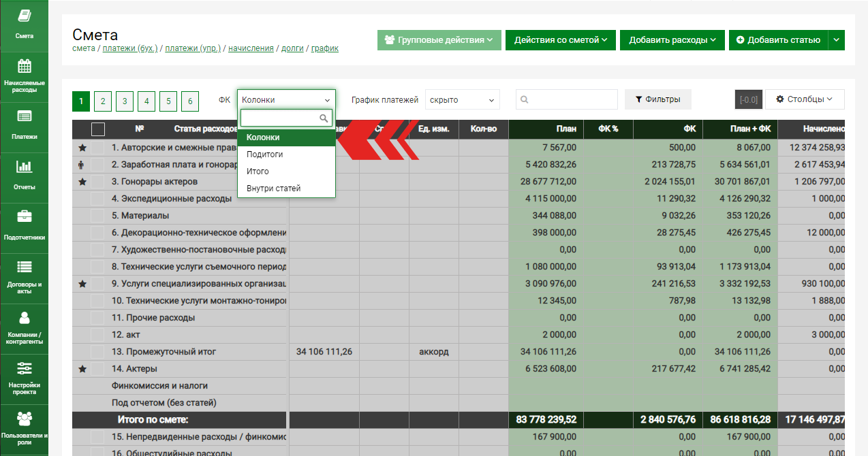Follow the начисления breadcrumb link

251,48
